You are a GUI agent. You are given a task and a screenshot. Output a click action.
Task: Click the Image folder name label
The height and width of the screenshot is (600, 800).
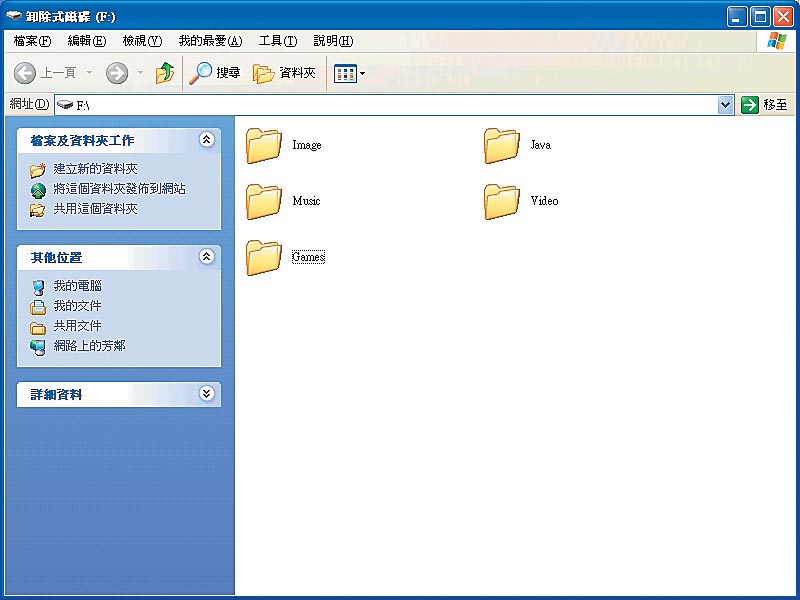pyautogui.click(x=307, y=145)
